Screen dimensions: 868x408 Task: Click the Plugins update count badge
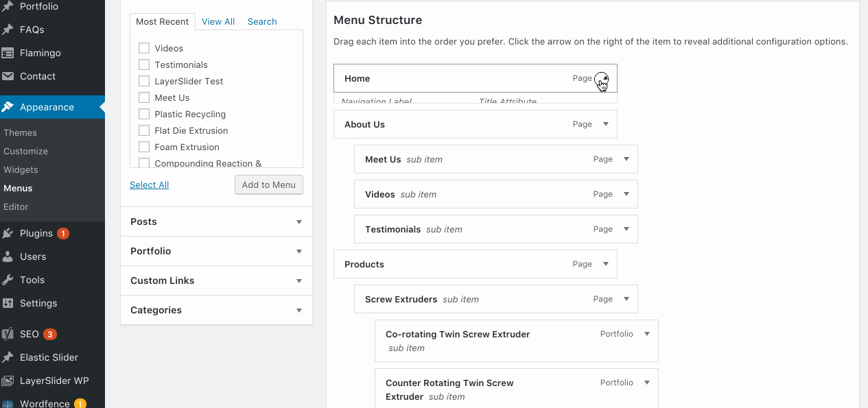pos(63,233)
